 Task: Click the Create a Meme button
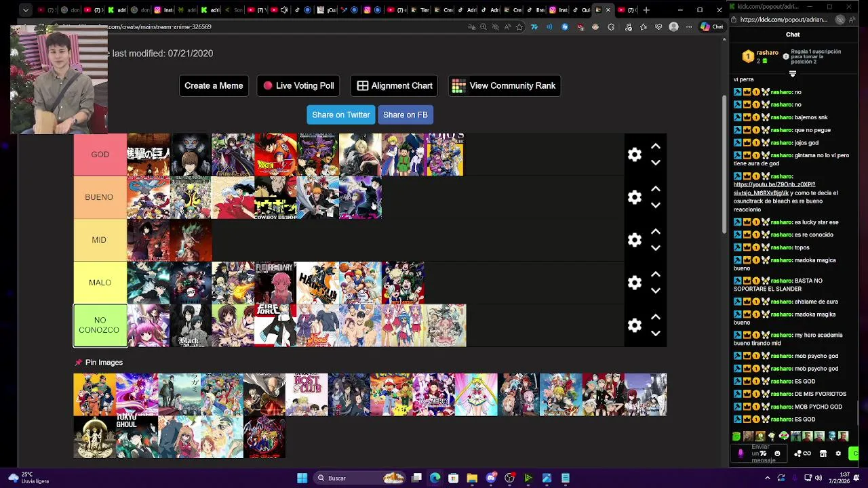214,86
